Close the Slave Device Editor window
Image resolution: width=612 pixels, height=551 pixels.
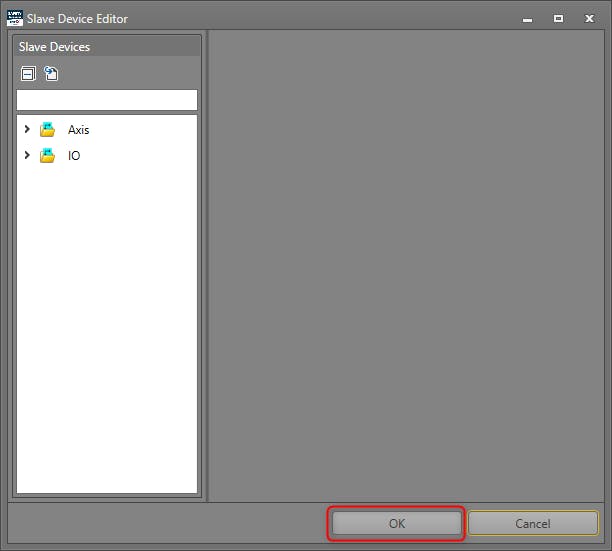pos(589,19)
